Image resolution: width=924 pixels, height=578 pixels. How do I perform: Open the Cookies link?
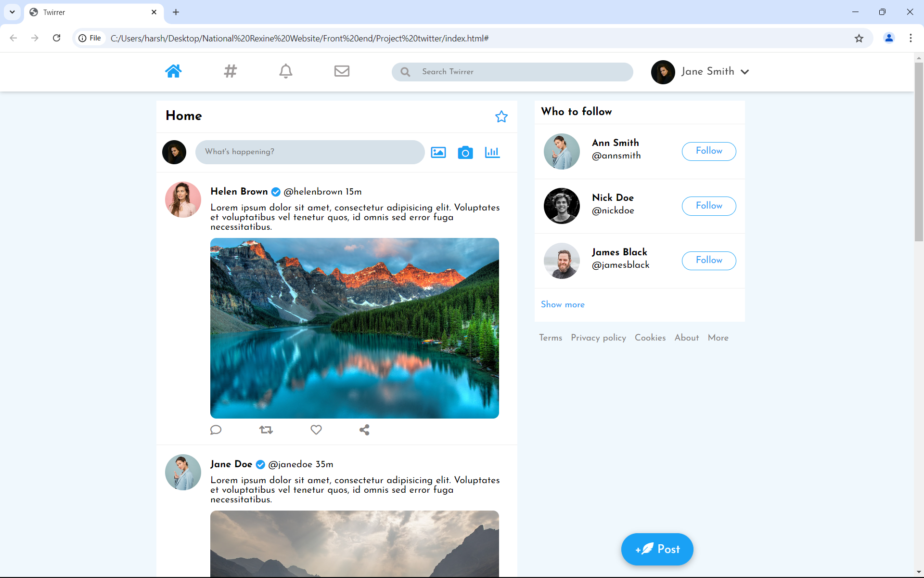[650, 338]
